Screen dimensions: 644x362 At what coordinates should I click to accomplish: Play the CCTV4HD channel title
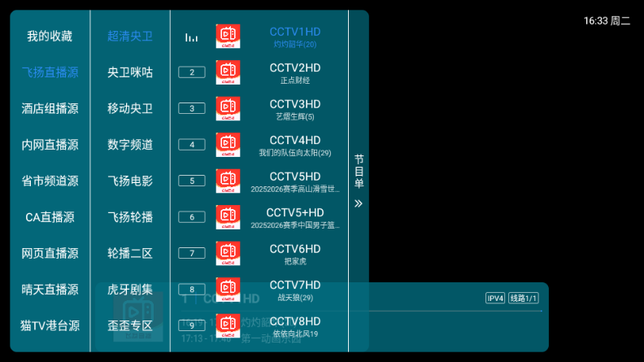(x=295, y=141)
